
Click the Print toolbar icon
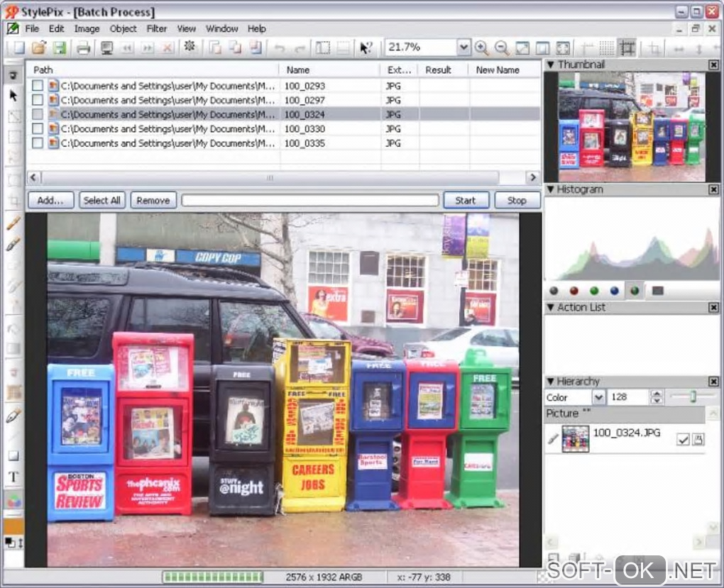[83, 48]
